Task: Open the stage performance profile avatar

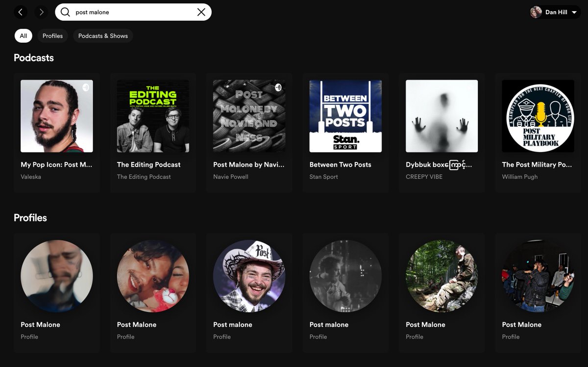Action: pyautogui.click(x=538, y=276)
